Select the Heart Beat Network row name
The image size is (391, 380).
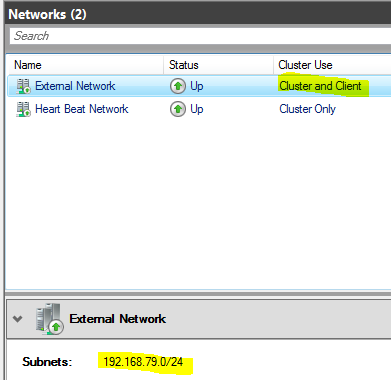(x=82, y=109)
